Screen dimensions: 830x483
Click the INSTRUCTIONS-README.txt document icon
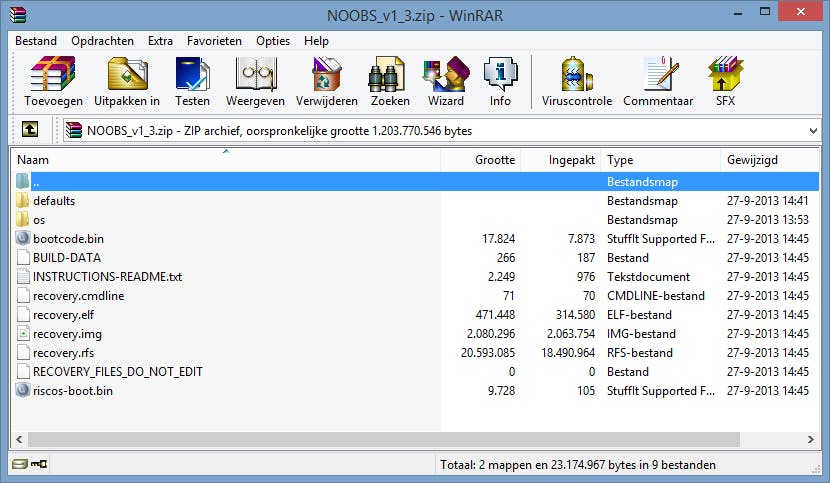(22, 276)
